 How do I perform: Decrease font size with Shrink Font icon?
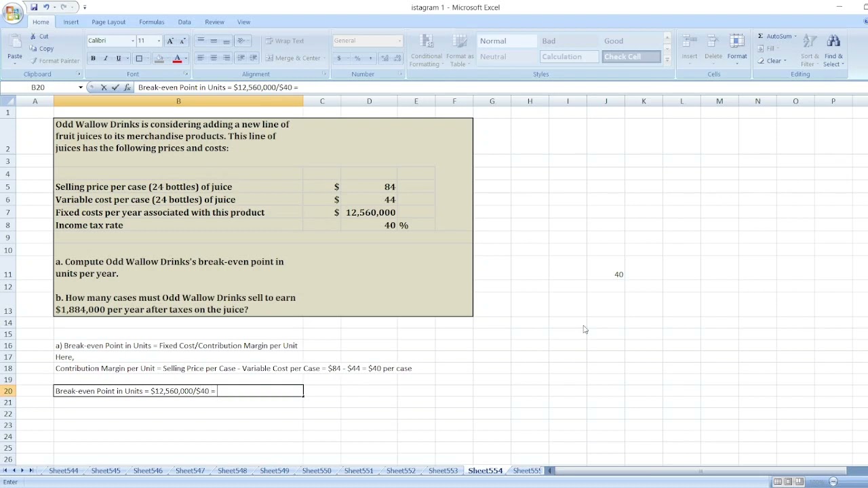[182, 41]
